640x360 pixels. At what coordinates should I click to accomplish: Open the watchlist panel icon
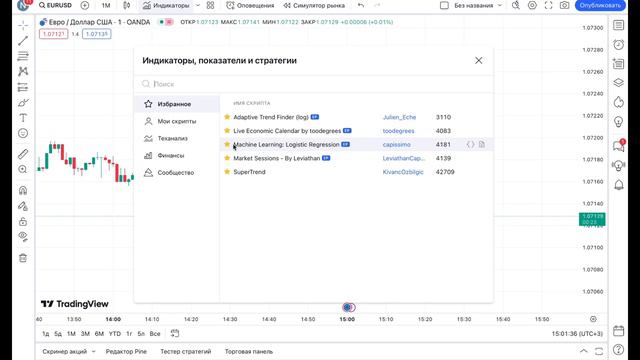[618, 25]
